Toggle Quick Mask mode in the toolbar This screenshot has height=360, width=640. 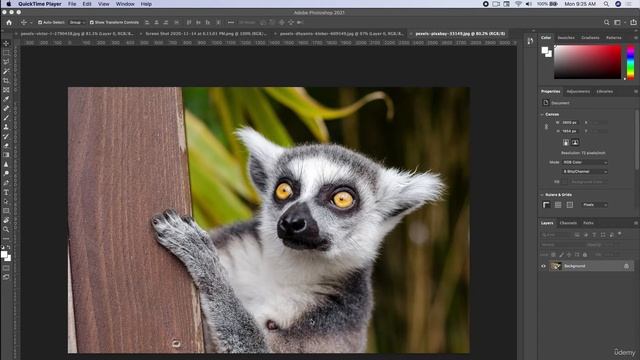pyautogui.click(x=6, y=268)
